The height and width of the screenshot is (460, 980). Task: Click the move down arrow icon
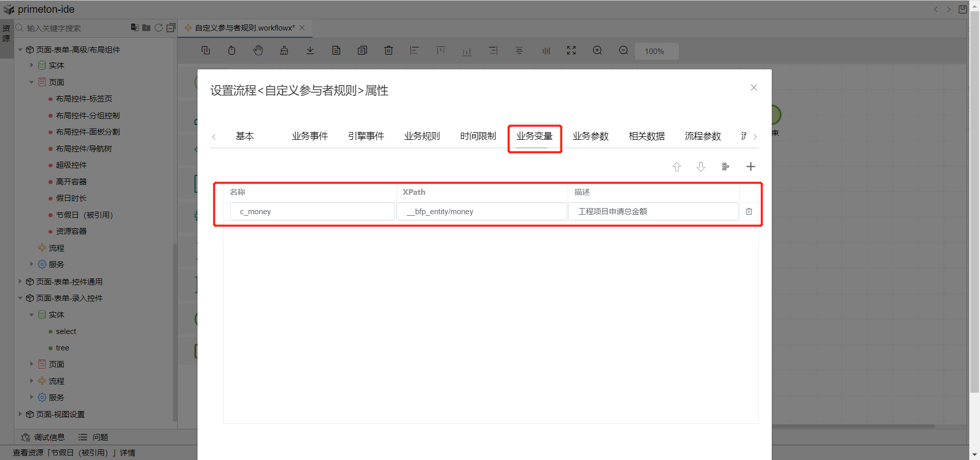point(701,167)
